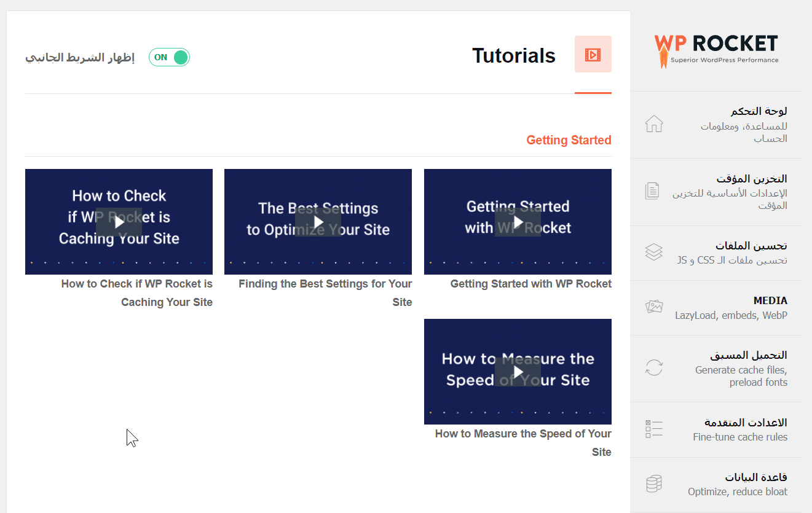Open الاعدادت المتقدمة advanced rules menu item
The image size is (812, 513).
point(717,429)
